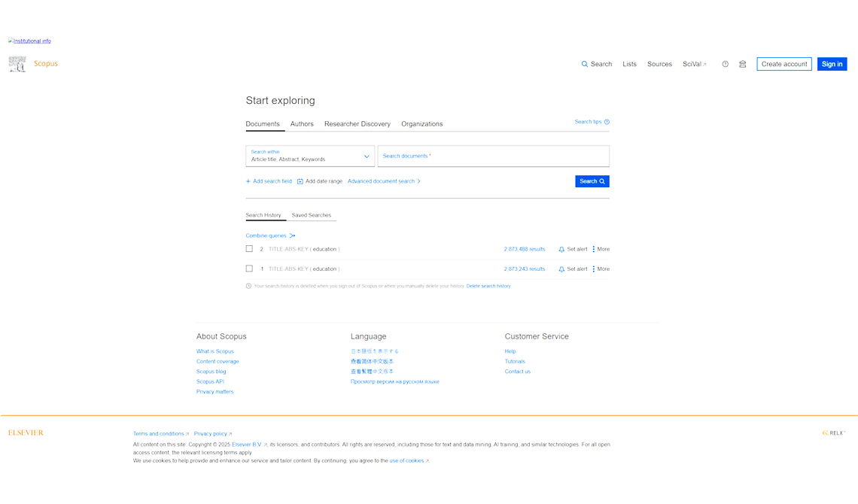Open Advanced document search
This screenshot has height=504, width=858.
384,181
